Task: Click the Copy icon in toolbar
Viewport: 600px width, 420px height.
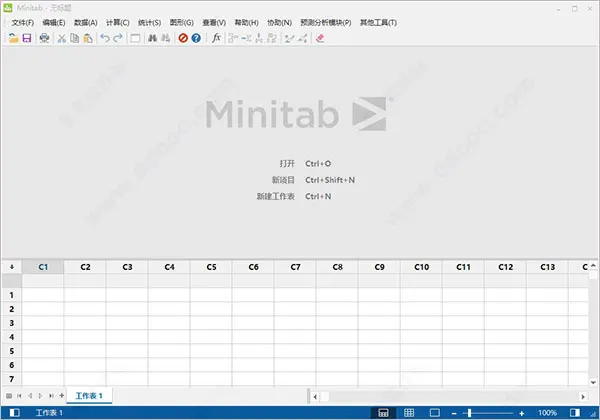Action: tap(75, 38)
